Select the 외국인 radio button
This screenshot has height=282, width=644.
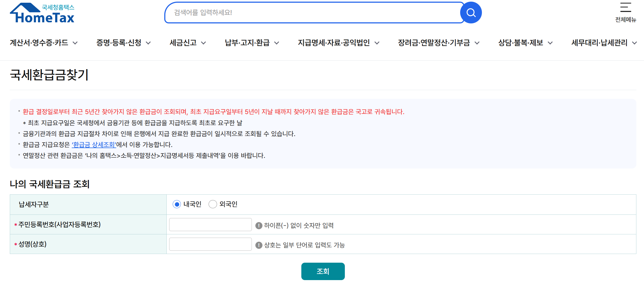(x=213, y=204)
